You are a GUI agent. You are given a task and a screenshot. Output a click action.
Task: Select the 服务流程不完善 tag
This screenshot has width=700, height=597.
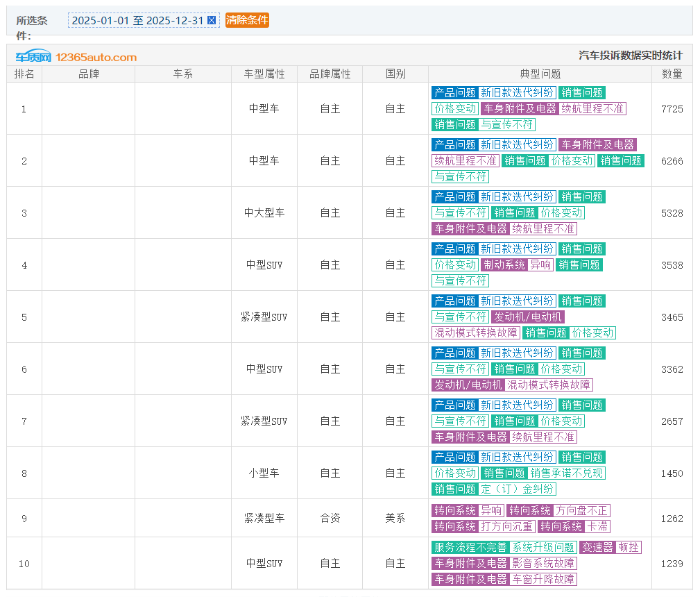tap(470, 547)
